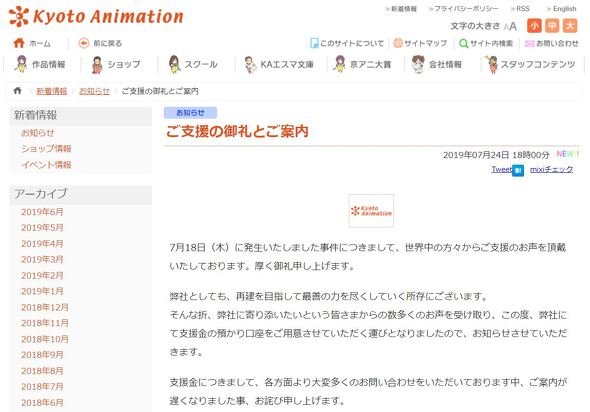Open archive 2019年3月

(42, 260)
